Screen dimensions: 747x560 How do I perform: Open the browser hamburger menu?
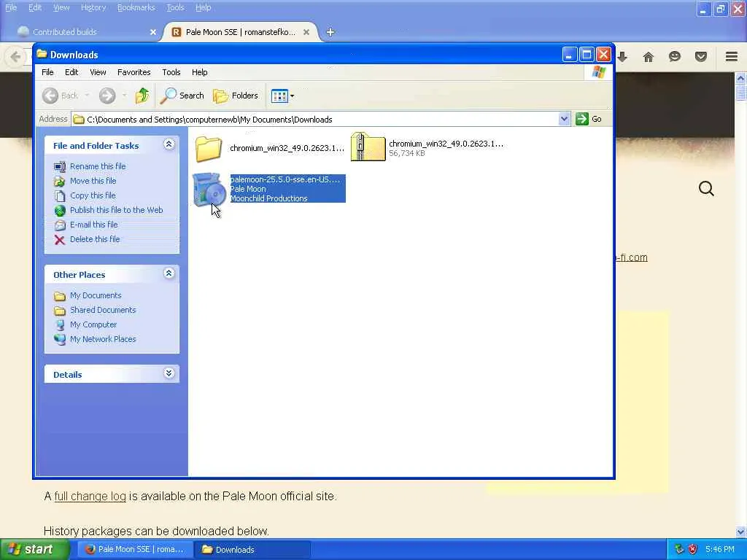pyautogui.click(x=732, y=57)
